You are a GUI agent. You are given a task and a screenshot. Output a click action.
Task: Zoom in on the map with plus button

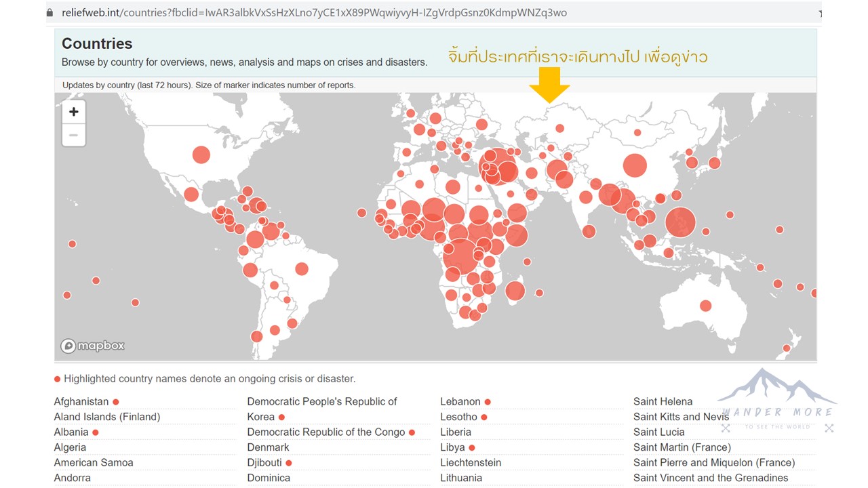coord(74,112)
